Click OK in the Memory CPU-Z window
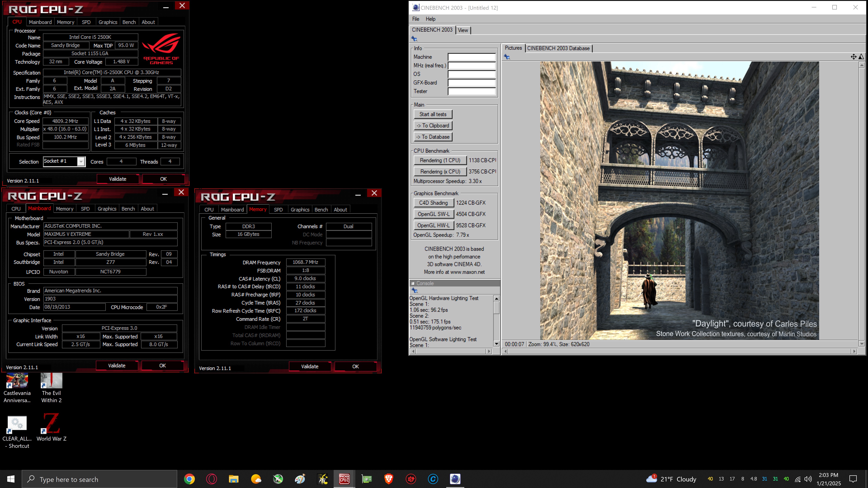868x488 pixels. click(x=356, y=366)
